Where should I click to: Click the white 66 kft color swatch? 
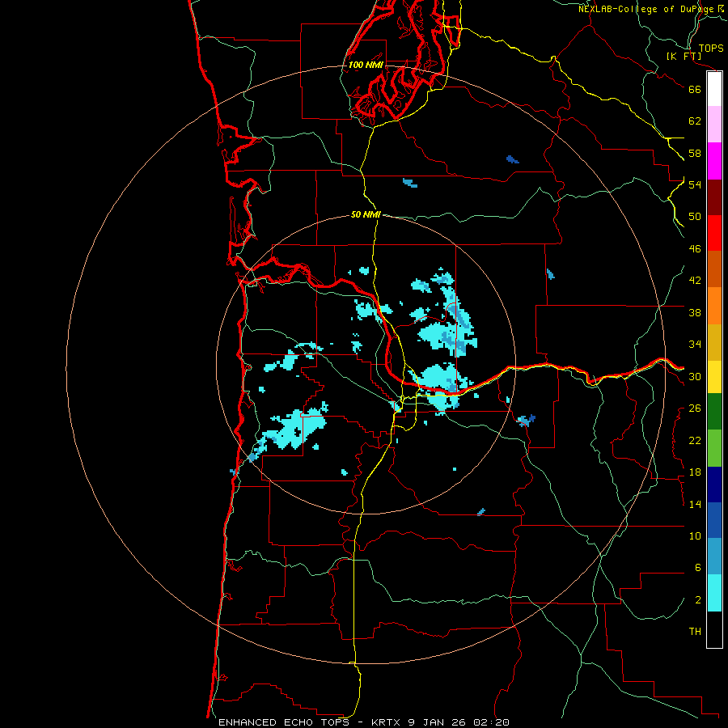pyautogui.click(x=714, y=89)
